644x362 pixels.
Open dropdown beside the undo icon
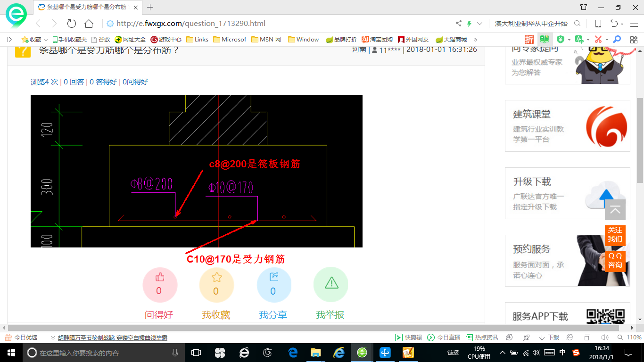click(622, 24)
